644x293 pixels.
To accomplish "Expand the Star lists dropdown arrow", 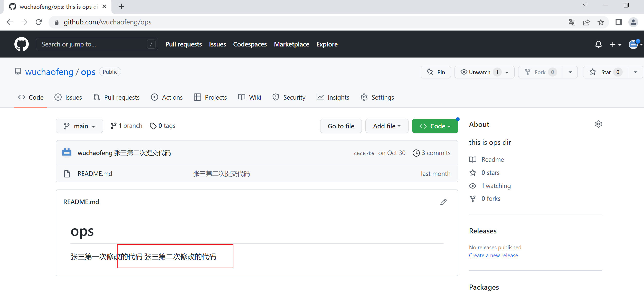I will click(635, 72).
